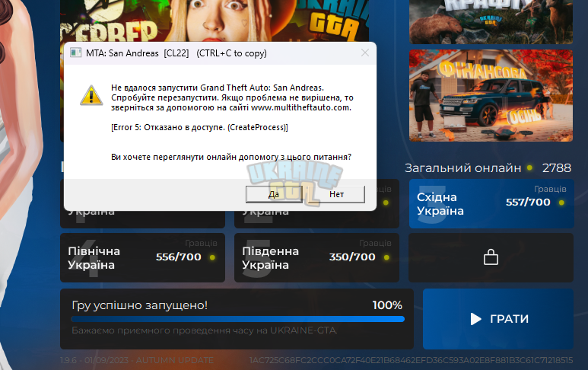This screenshot has width=588, height=370.
Task: Select the Південна Україна server card
Action: click(316, 257)
